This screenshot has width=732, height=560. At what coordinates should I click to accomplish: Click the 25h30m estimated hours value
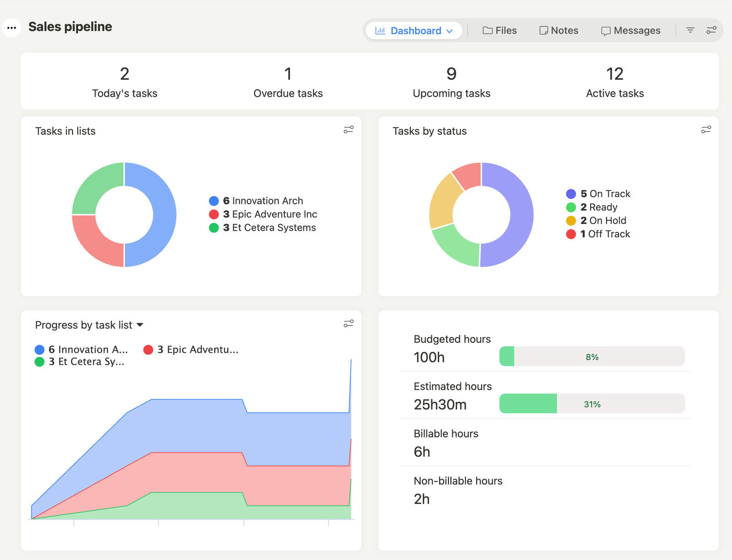[x=440, y=405]
